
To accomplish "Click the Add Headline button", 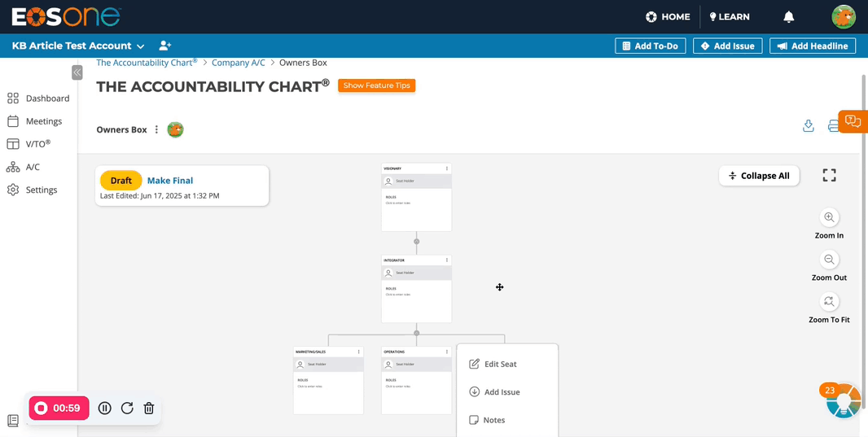I will coord(812,46).
